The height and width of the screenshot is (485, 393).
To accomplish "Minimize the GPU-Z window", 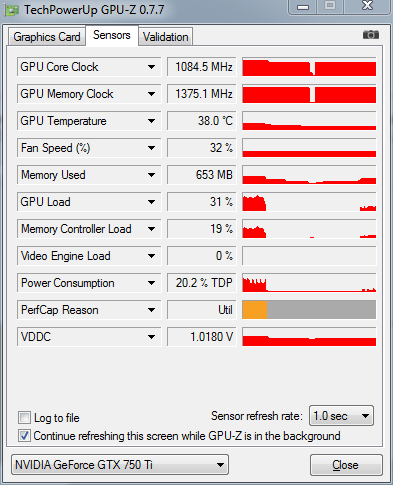I will pos(303,7).
